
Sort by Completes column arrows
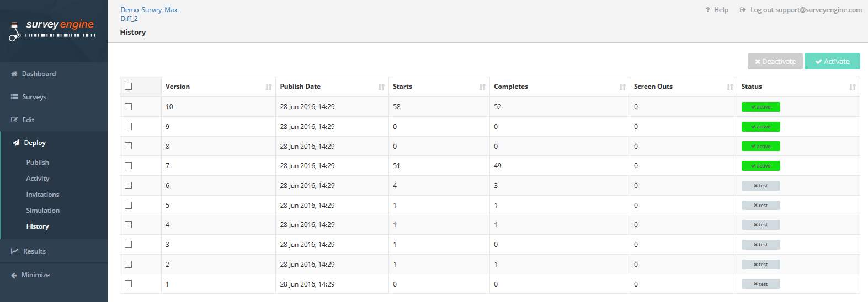click(622, 87)
